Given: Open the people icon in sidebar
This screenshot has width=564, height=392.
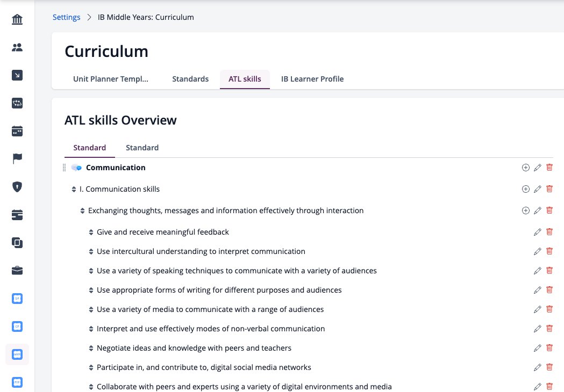Looking at the screenshot, I should tap(17, 47).
